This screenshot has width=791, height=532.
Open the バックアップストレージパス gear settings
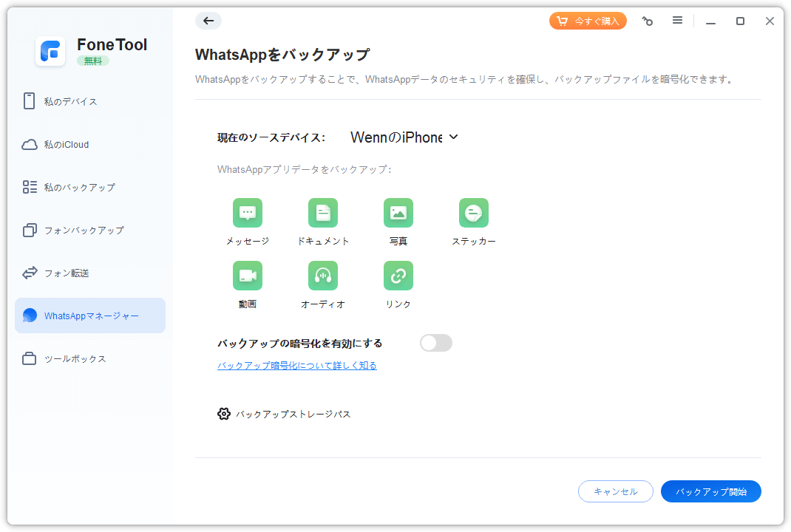tap(224, 414)
